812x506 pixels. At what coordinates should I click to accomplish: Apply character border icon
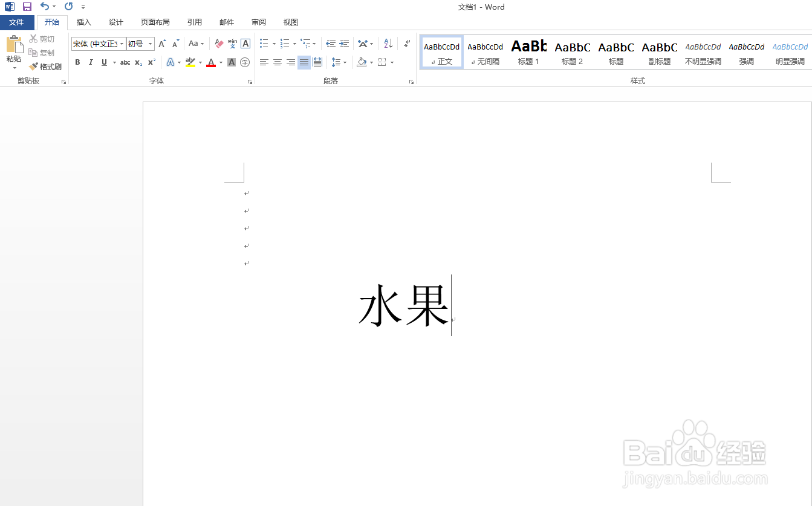[x=245, y=44]
